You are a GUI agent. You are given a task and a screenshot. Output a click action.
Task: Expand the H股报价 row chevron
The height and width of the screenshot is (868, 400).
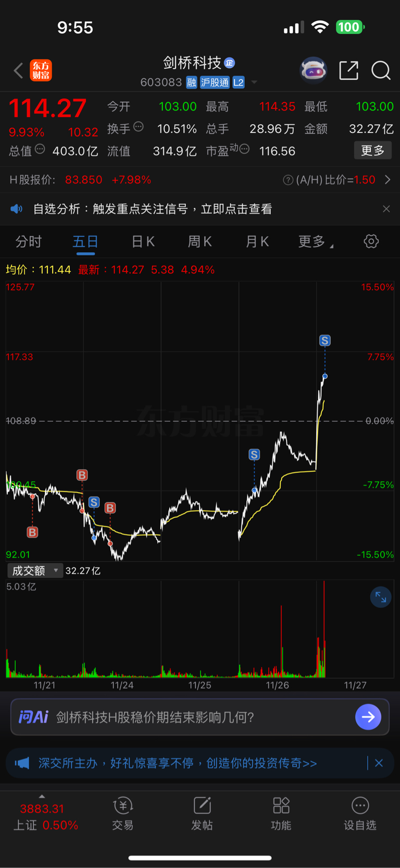(387, 180)
